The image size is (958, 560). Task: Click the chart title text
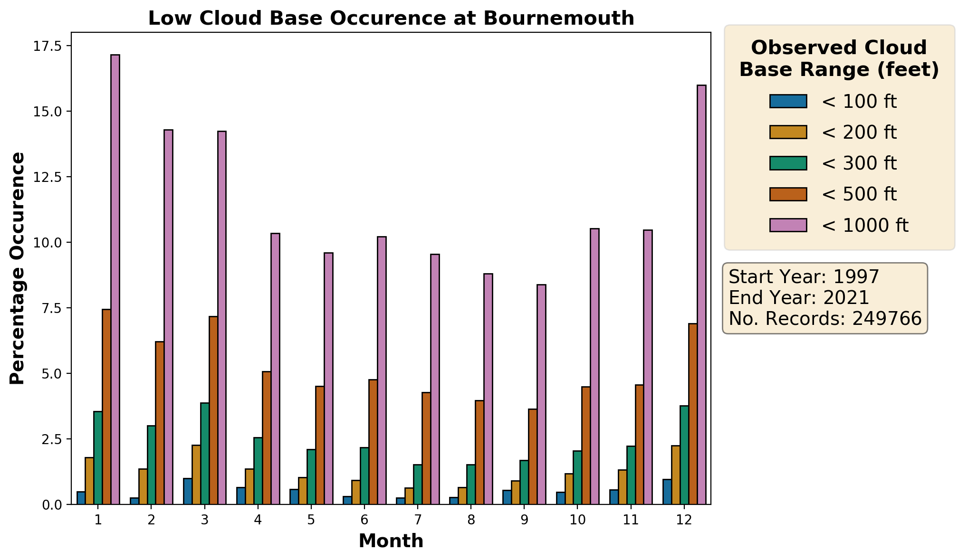pos(391,19)
